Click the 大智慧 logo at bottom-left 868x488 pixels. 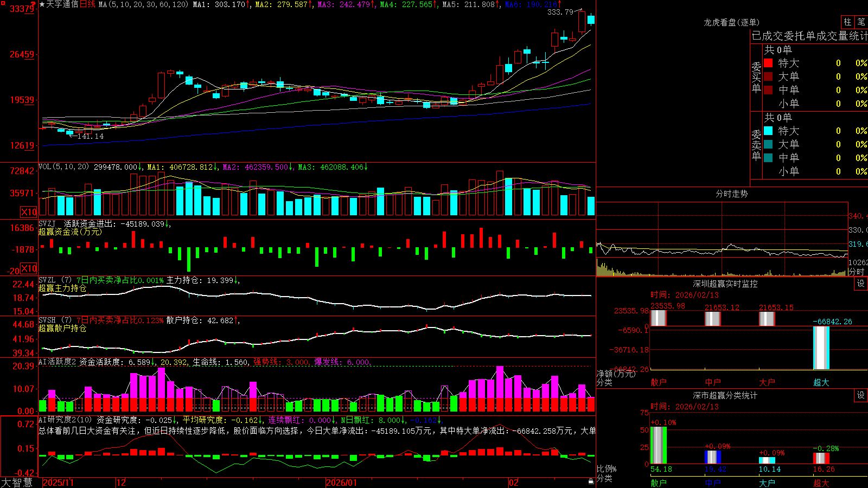(x=17, y=483)
